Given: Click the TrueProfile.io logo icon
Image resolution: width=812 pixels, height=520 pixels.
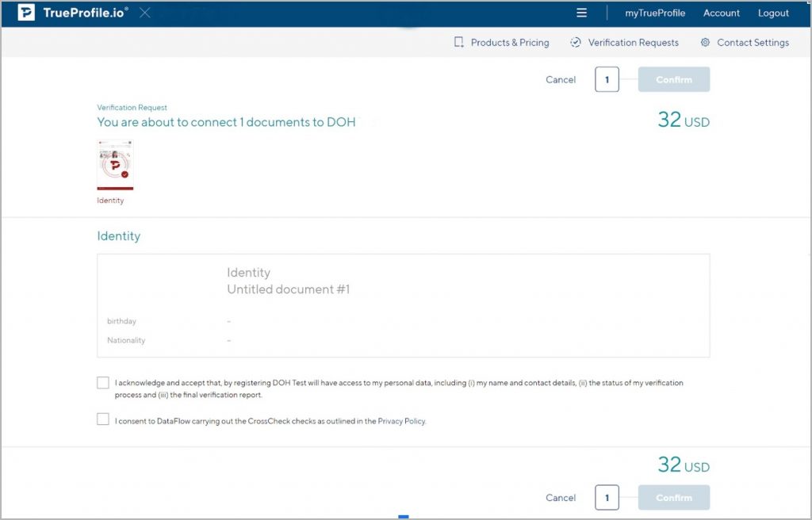Looking at the screenshot, I should [26, 13].
